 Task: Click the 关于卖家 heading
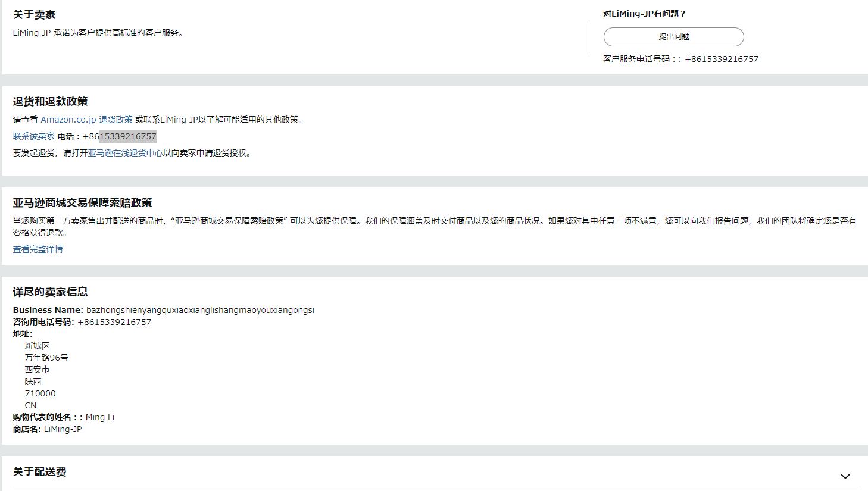[x=35, y=15]
